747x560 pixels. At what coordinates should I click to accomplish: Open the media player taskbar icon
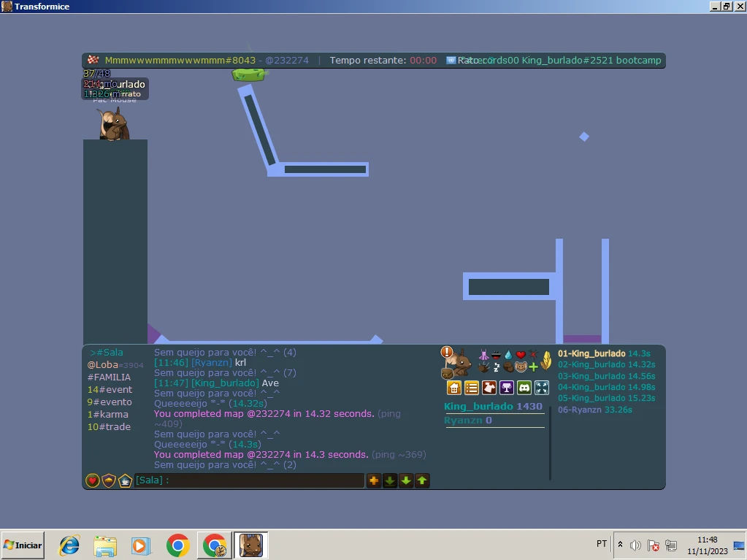click(x=140, y=545)
